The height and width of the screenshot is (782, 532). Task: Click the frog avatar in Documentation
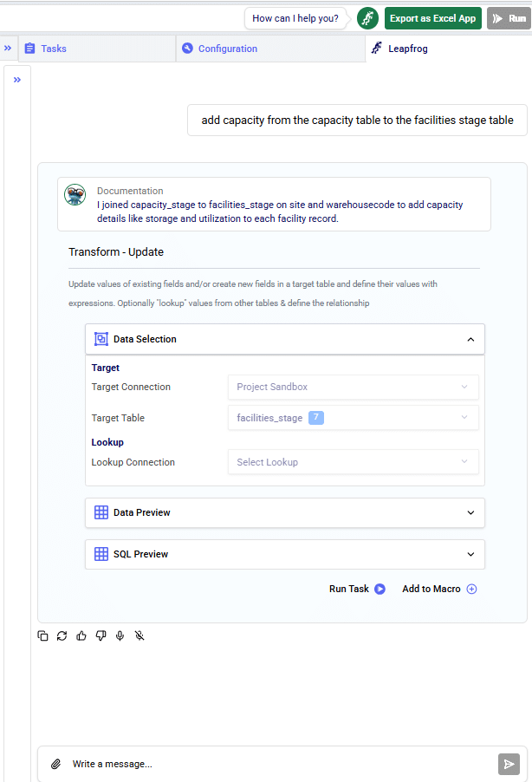pyautogui.click(x=75, y=195)
